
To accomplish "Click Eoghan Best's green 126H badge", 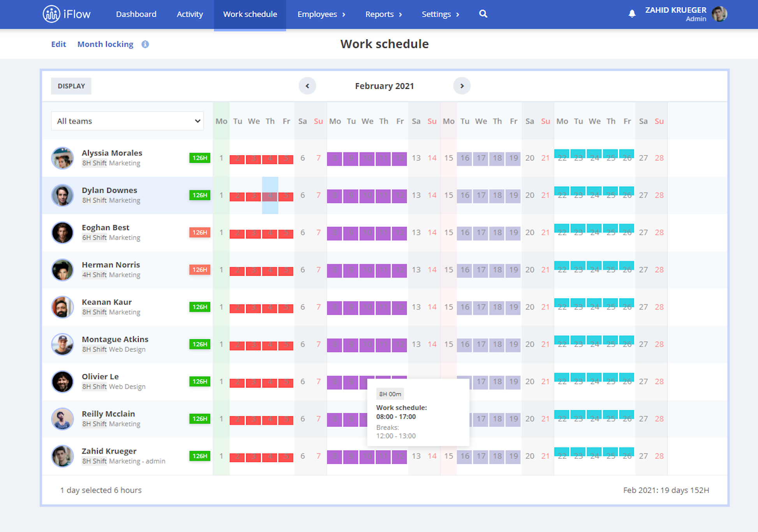I will pos(199,233).
